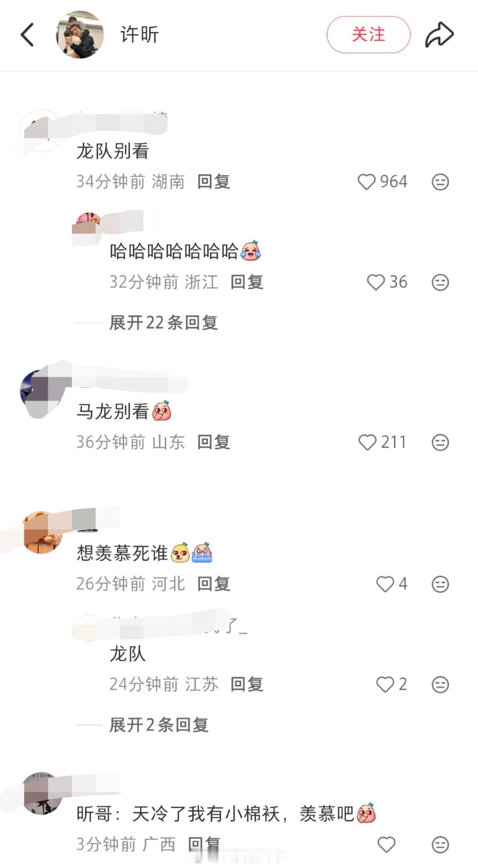
Task: Tap the back arrow icon
Action: click(27, 35)
